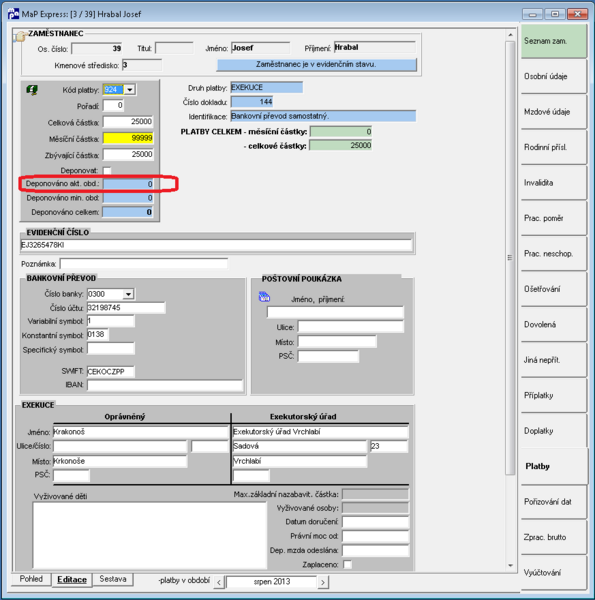
Task: Switch to the Pohled tab
Action: tap(31, 579)
